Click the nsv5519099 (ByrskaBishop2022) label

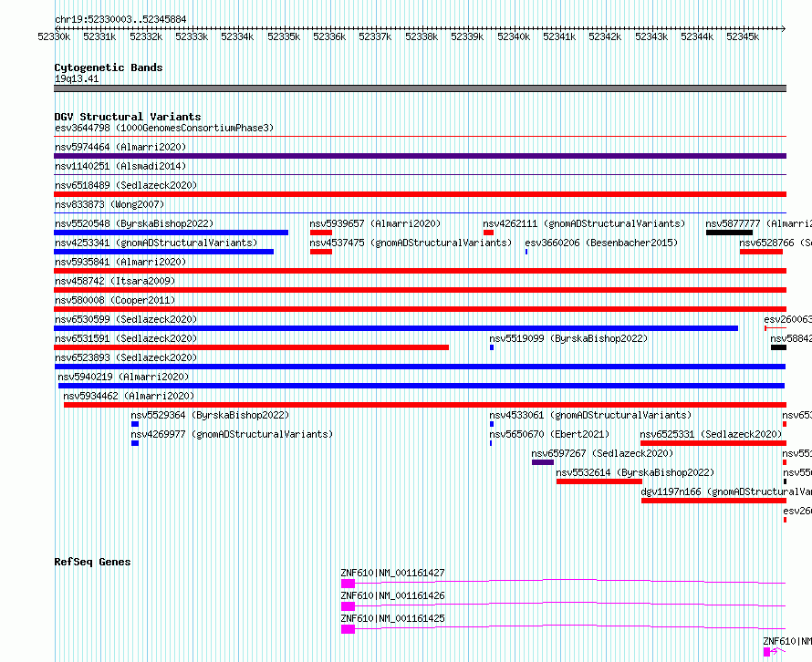pos(568,338)
